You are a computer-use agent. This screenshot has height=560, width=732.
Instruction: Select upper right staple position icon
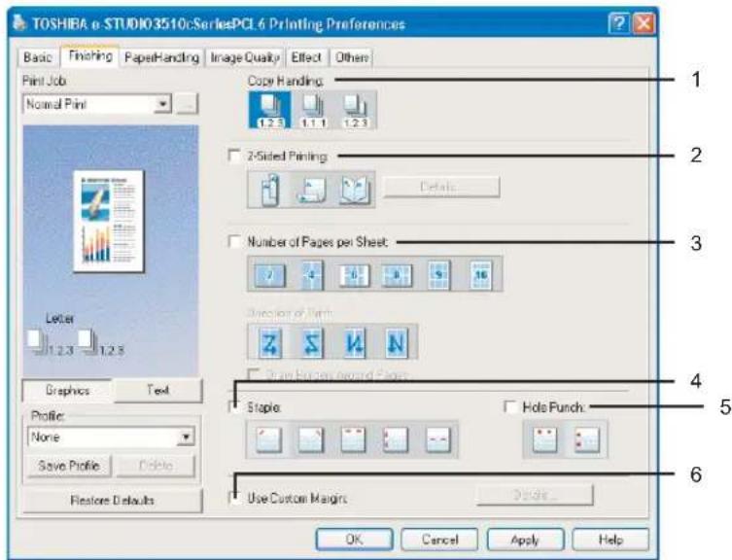coord(311,439)
